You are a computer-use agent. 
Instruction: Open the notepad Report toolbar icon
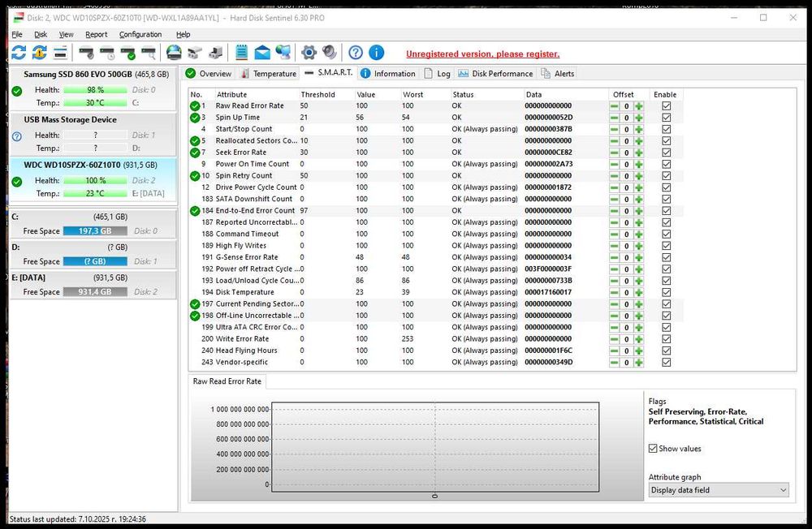pos(241,53)
